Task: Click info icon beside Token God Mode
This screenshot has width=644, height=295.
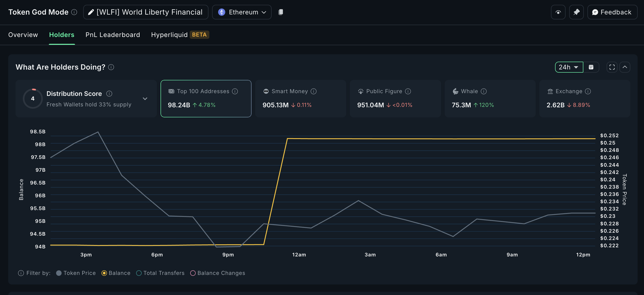Action: [x=74, y=12]
